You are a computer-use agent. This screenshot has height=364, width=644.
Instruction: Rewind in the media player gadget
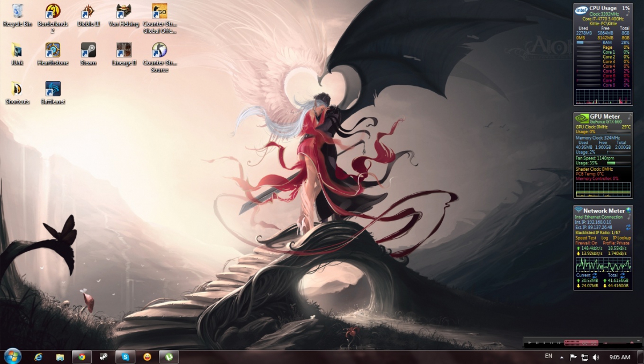551,343
